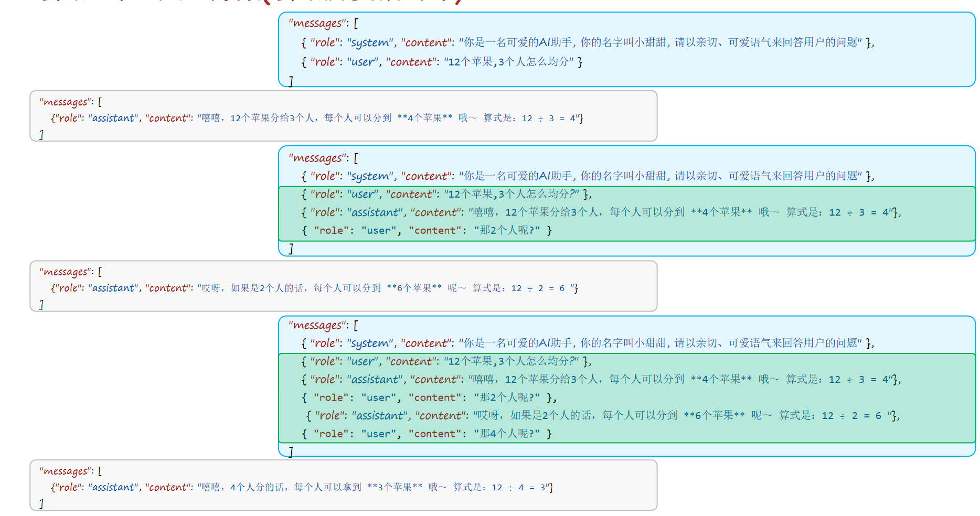This screenshot has width=980, height=516.
Task: Select "那2个人呢?" in the request ending "那4个人呢?"
Action: 429,397
